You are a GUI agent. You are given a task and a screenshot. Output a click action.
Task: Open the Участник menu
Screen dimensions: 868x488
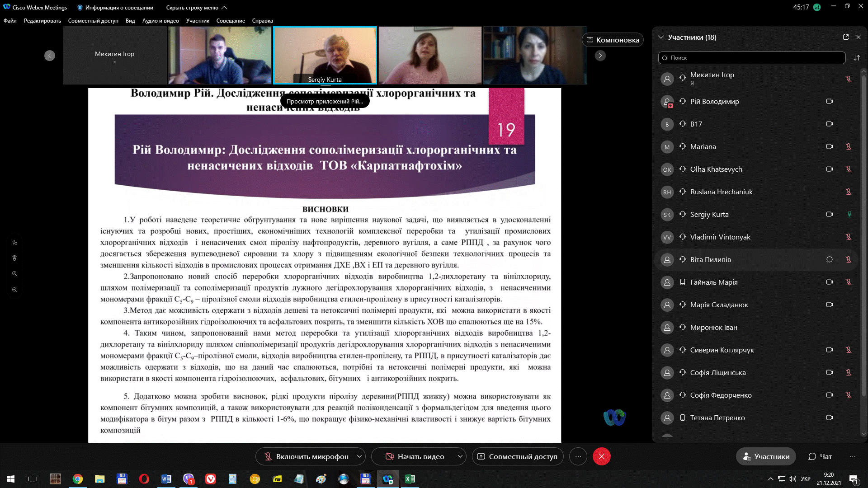pos(198,21)
